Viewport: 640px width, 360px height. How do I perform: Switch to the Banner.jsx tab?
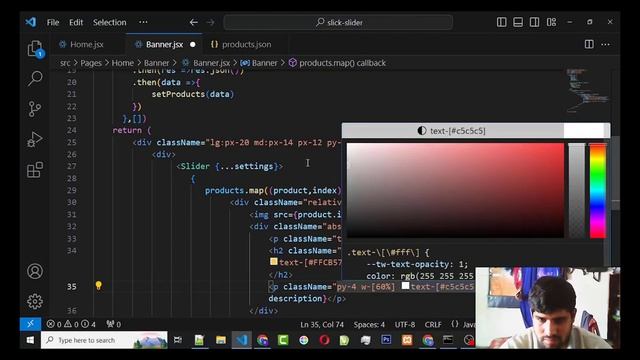[x=164, y=44]
